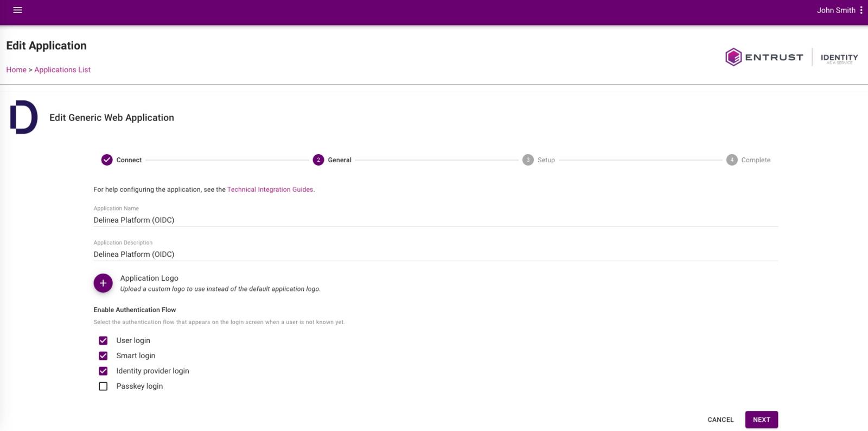The image size is (868, 431).
Task: Enable the Passkey login checkbox
Action: pyautogui.click(x=103, y=386)
